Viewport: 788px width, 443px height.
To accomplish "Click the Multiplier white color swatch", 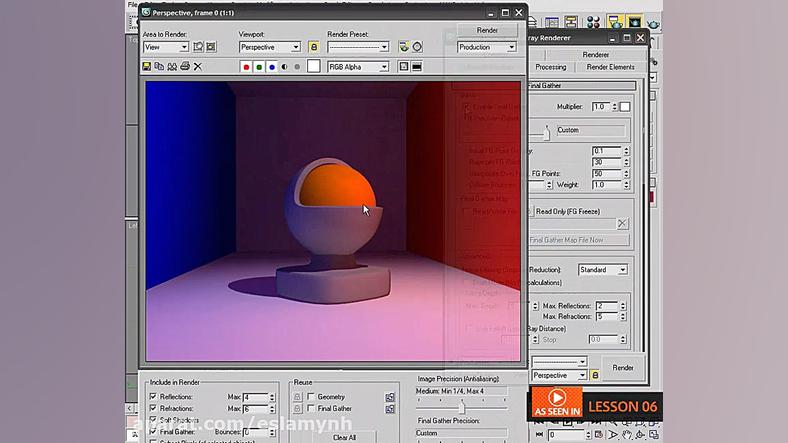I will pyautogui.click(x=625, y=106).
